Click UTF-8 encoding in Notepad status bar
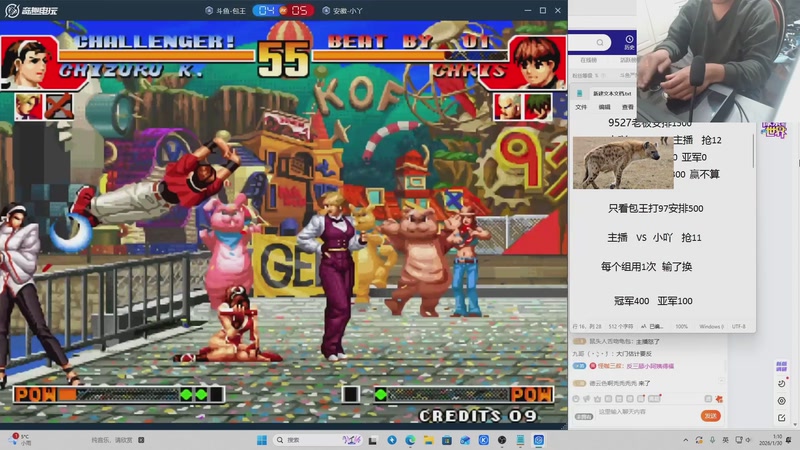This screenshot has height=450, width=800. click(x=738, y=327)
